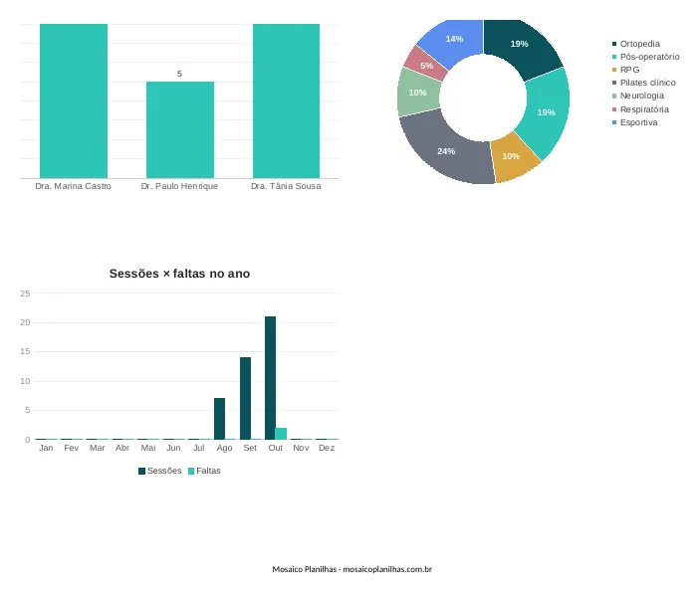Click the light green 10% Neurologia slice
The height and width of the screenshot is (594, 700).
[x=417, y=93]
